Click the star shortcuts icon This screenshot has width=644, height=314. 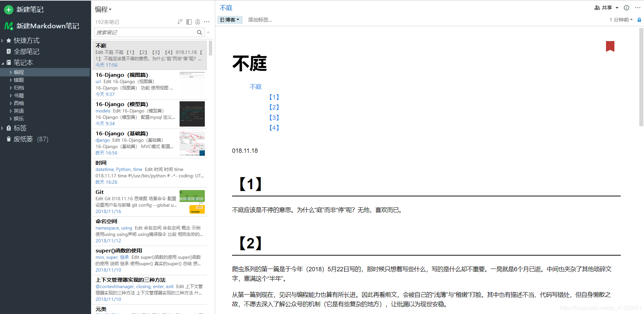(9, 40)
